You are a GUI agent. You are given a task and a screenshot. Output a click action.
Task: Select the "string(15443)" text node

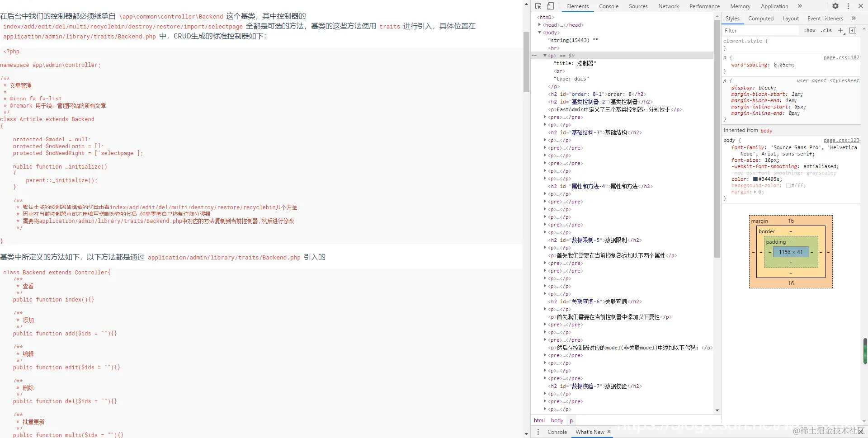pos(573,40)
